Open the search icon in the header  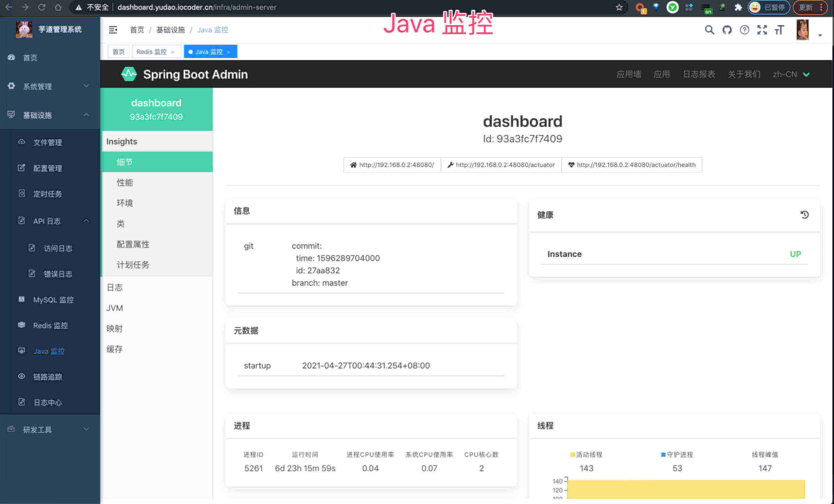pos(709,30)
